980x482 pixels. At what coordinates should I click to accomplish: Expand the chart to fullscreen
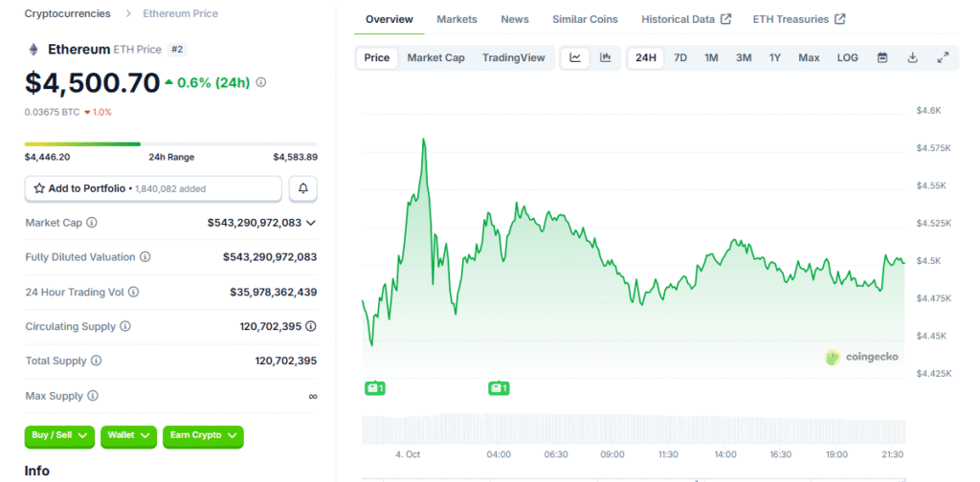[943, 57]
